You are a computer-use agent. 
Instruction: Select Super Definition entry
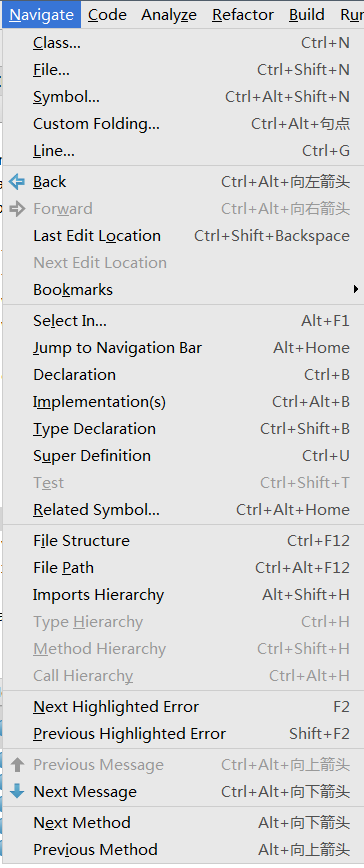(182, 456)
